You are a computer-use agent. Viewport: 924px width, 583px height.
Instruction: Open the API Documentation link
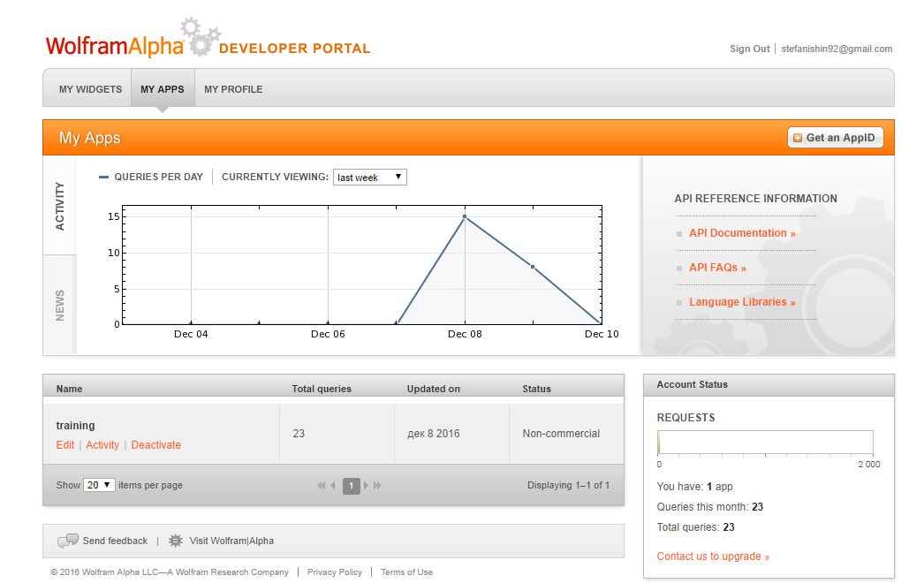[x=743, y=233]
